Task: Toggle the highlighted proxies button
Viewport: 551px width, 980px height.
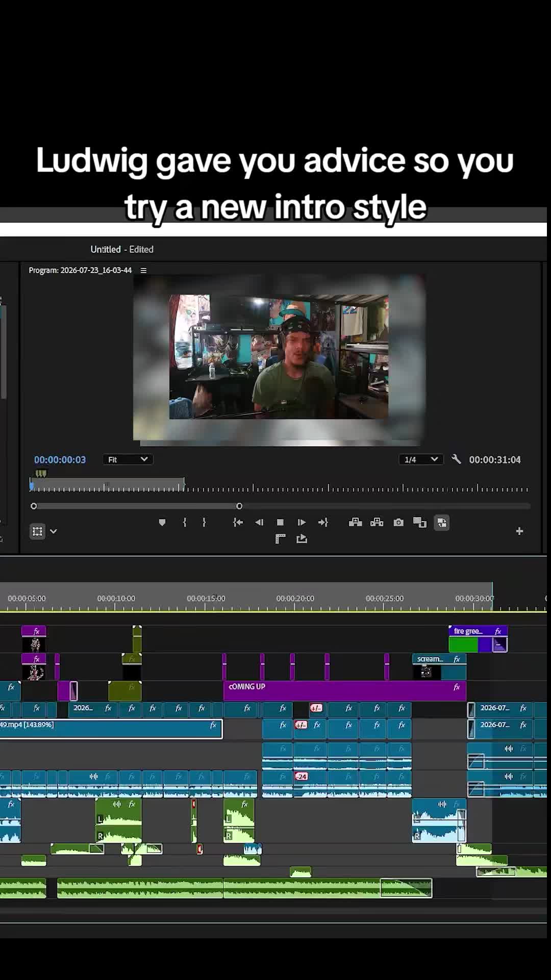Action: click(442, 523)
